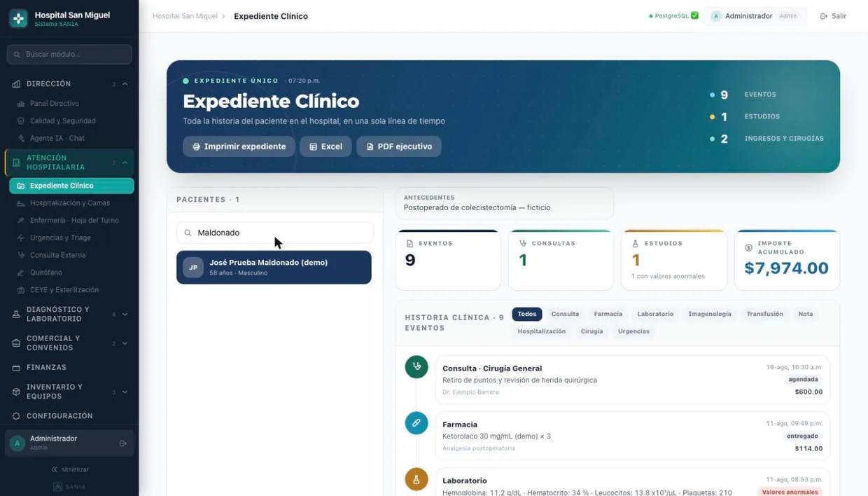This screenshot has width=868, height=496.
Task: Click the Consulta Externa stethoscope icon
Action: click(x=21, y=256)
